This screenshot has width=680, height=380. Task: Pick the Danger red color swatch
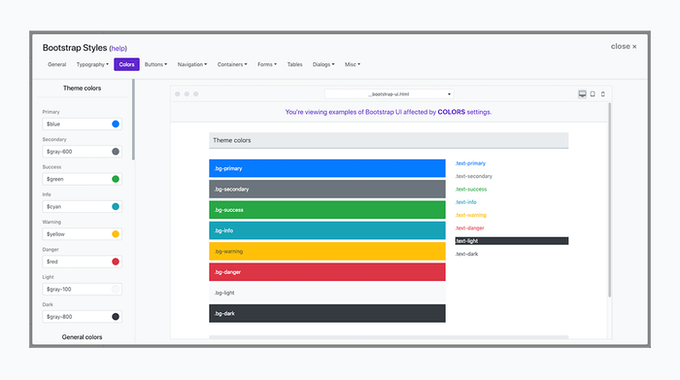[x=115, y=262]
